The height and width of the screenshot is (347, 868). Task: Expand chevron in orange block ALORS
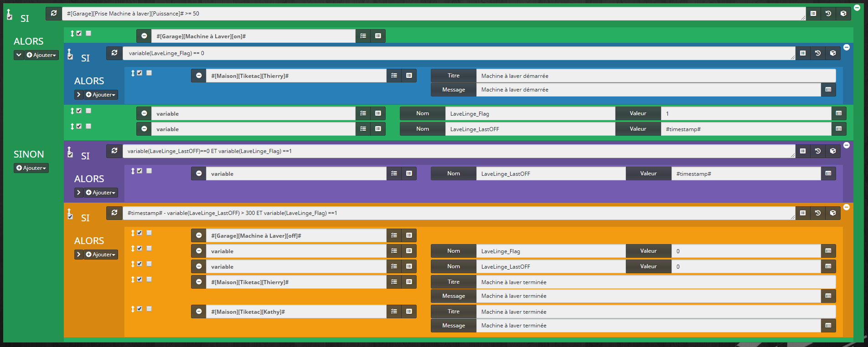79,255
